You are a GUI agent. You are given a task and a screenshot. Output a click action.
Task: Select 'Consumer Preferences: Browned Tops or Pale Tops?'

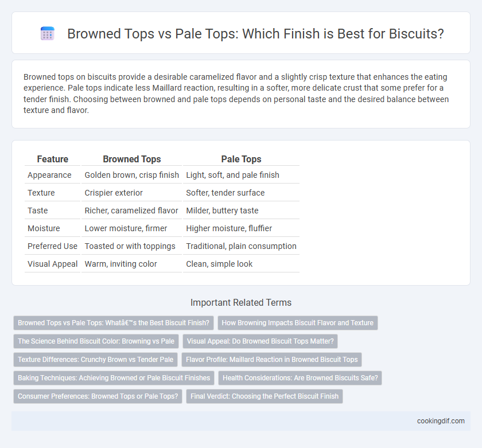[x=98, y=396]
